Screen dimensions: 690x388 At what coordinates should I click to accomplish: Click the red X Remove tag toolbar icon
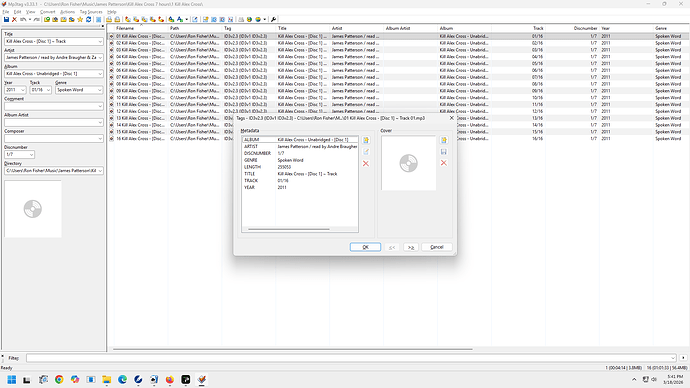(15, 19)
